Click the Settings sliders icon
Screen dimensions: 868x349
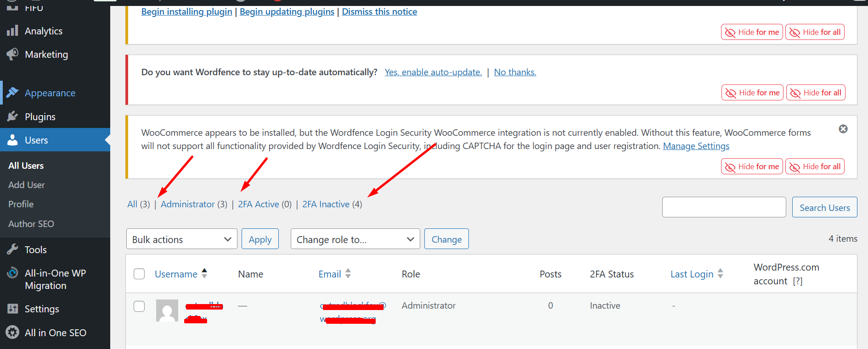12,309
